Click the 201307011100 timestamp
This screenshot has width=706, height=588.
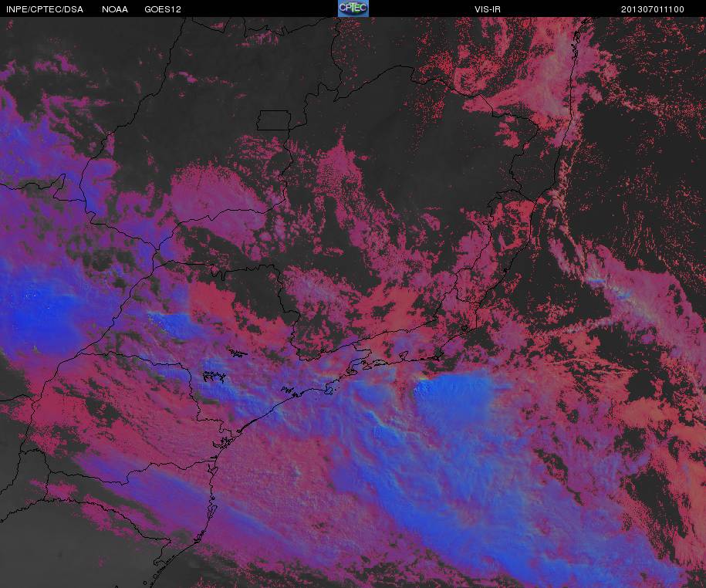coord(653,9)
